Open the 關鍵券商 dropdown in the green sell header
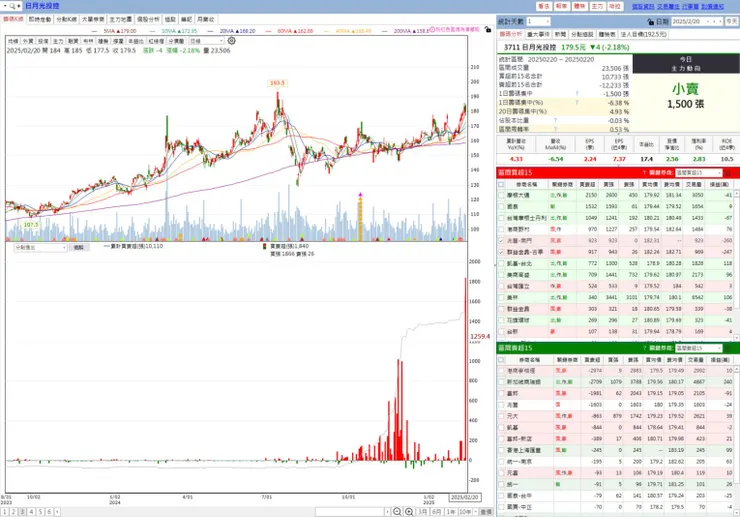The image size is (740, 517). pos(698,348)
